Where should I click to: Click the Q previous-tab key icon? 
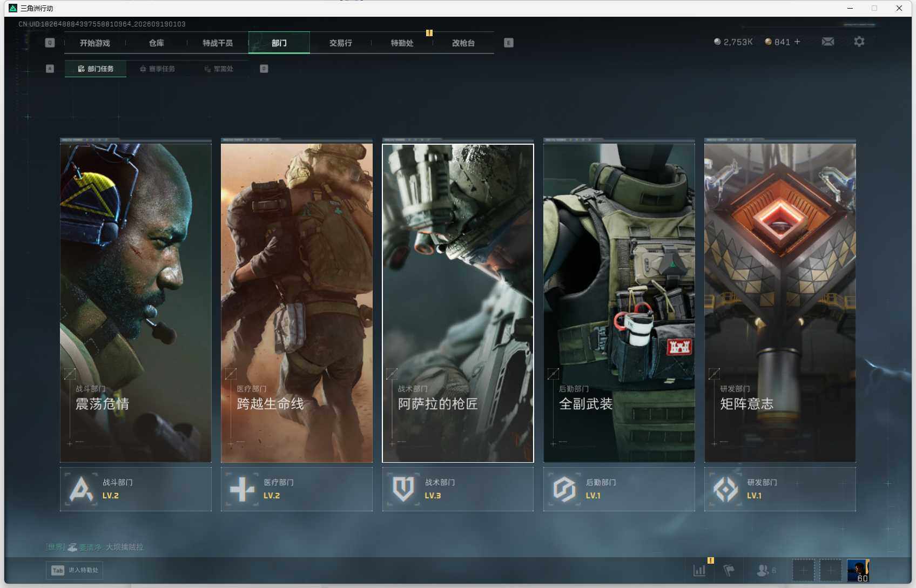tap(50, 43)
